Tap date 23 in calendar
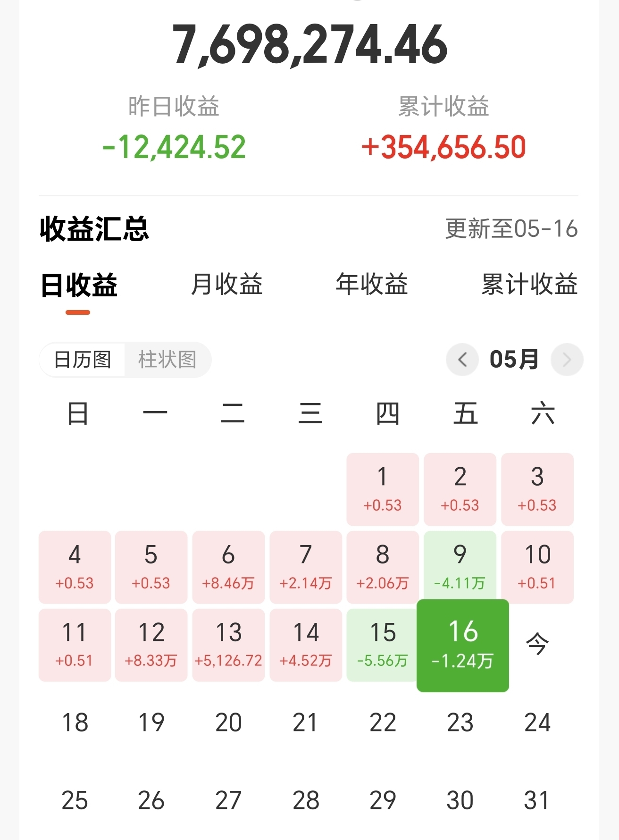The height and width of the screenshot is (840, 619). coord(460,722)
